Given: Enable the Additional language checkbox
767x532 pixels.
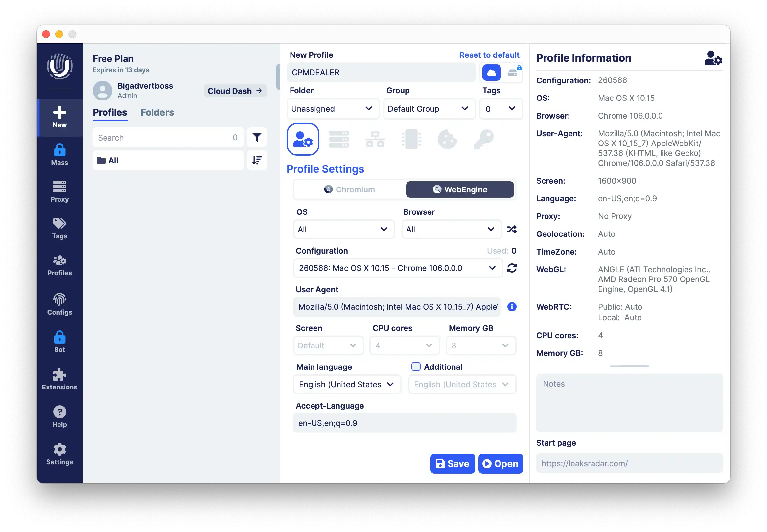Looking at the screenshot, I should (416, 367).
